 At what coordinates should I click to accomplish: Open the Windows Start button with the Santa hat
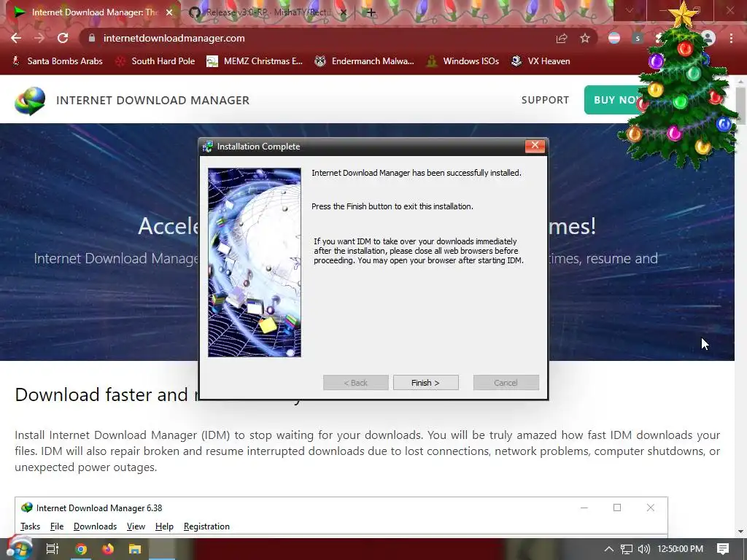coord(19,548)
